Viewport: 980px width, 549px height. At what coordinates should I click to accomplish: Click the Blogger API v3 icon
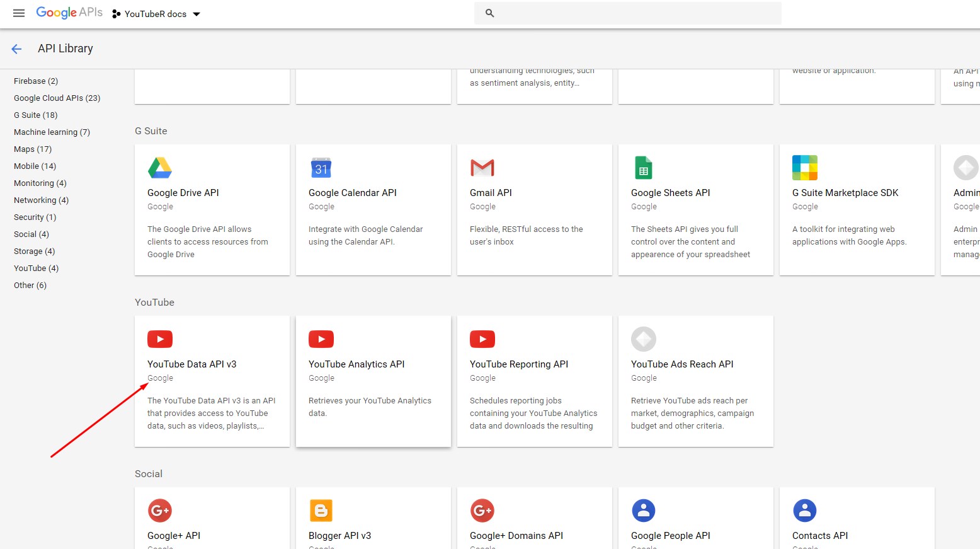tap(321, 511)
